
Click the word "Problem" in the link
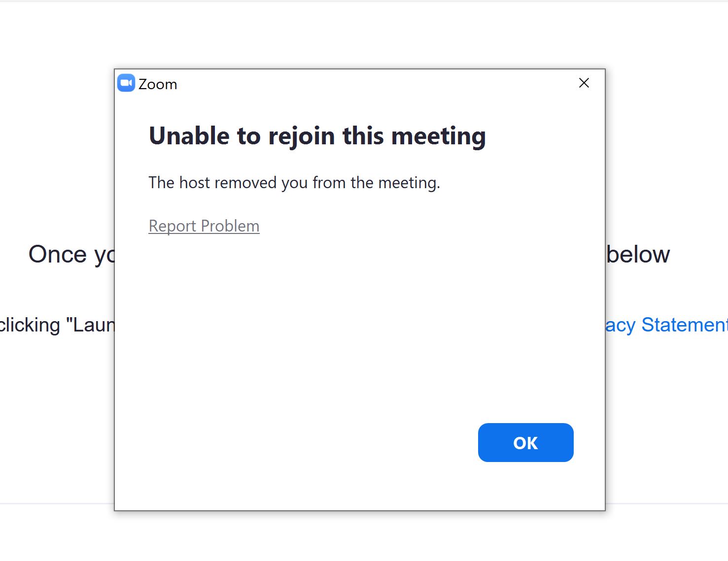coord(230,226)
